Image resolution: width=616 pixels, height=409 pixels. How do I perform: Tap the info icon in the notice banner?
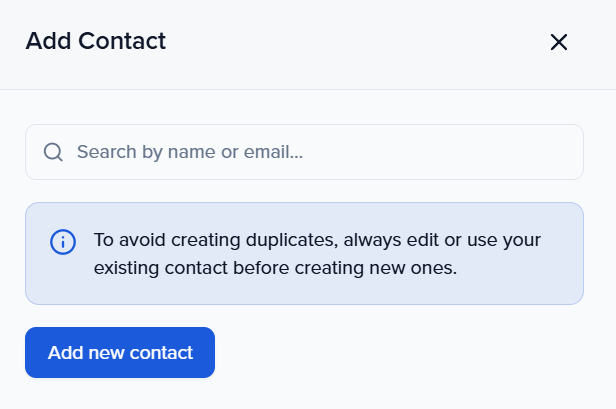click(62, 242)
